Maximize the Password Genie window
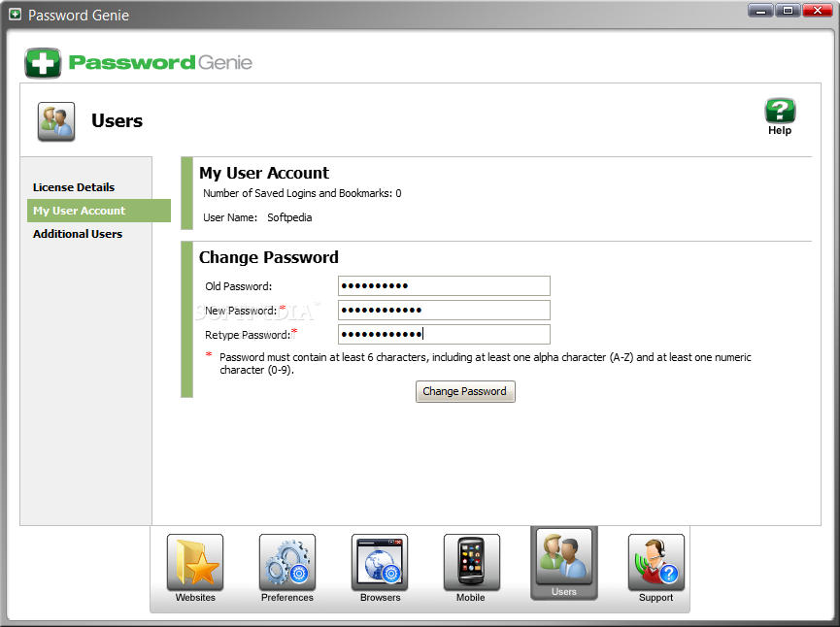Viewport: 840px width, 627px height. 788,10
